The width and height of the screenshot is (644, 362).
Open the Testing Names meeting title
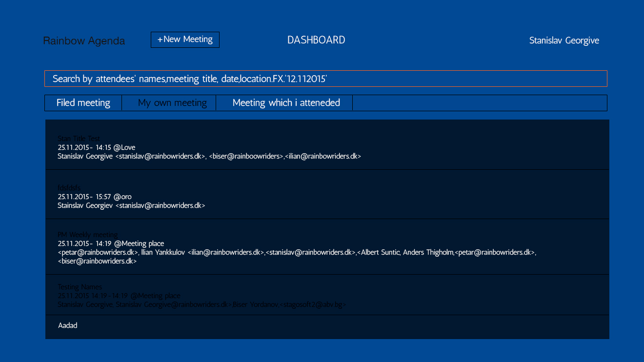coord(80,287)
